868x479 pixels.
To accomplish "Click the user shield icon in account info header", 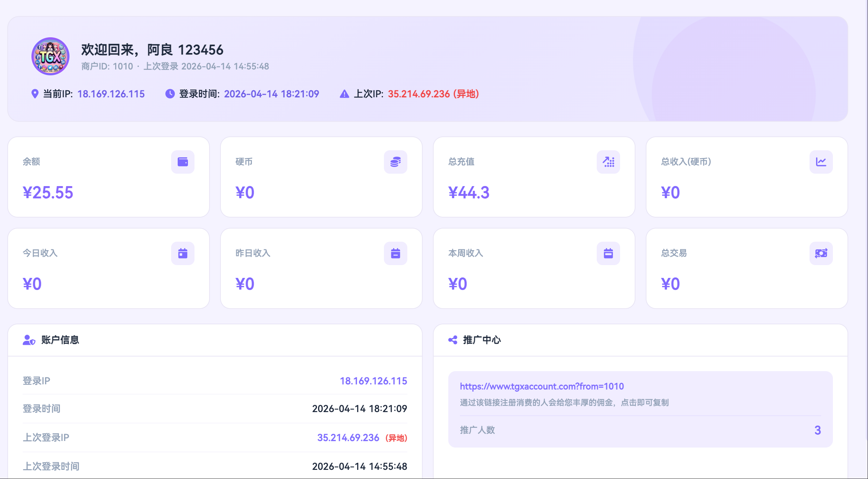I will (29, 340).
